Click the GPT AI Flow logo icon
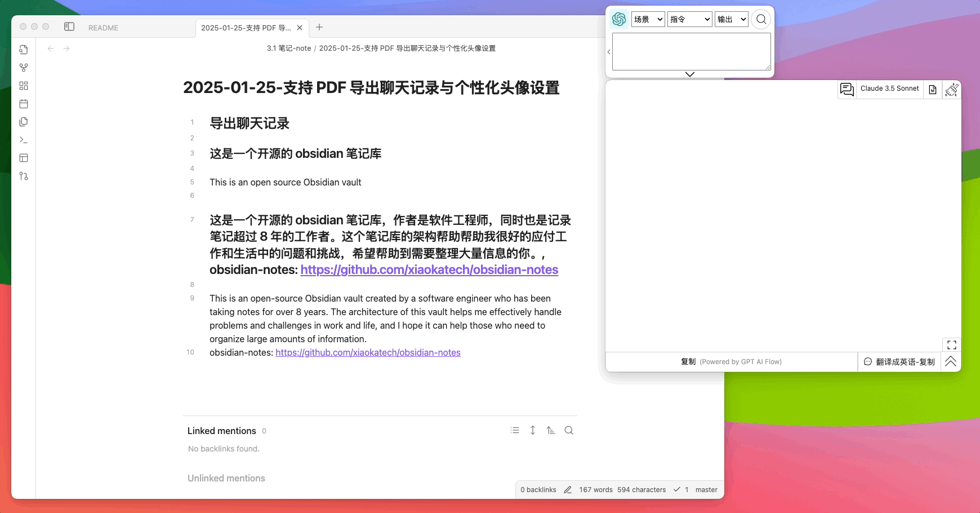The height and width of the screenshot is (513, 980). tap(619, 19)
